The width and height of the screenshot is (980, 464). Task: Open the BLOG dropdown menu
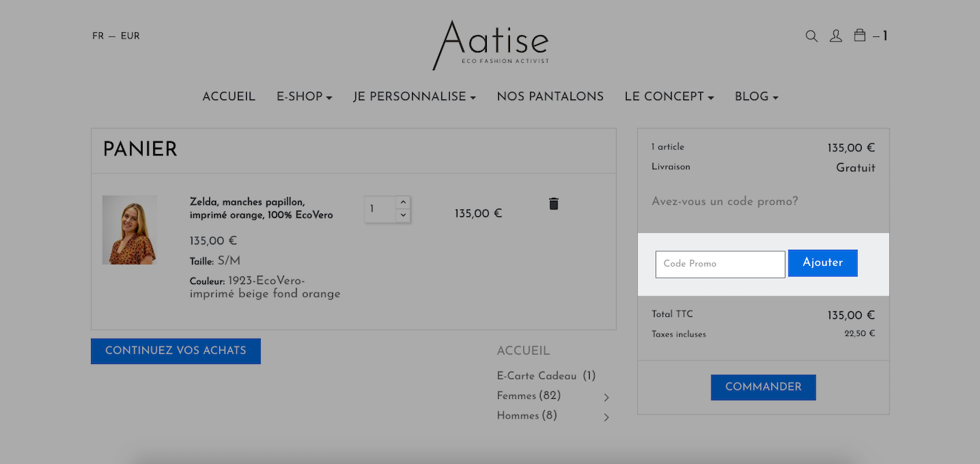(x=756, y=97)
